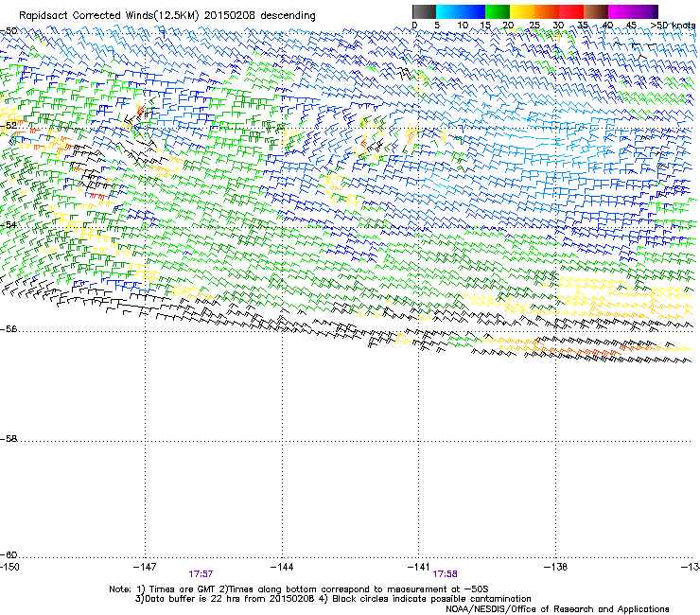
Task: Click the -147 longitude axis label
Action: 145,567
